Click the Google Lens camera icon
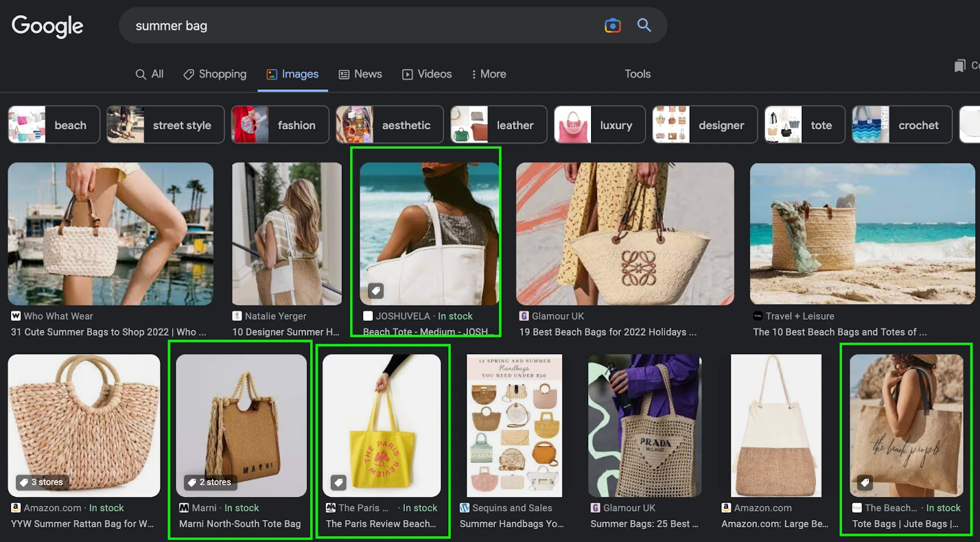 click(612, 26)
